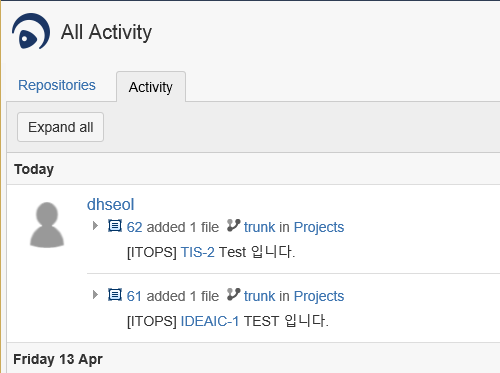Open changeset number 61 link

[x=134, y=296]
